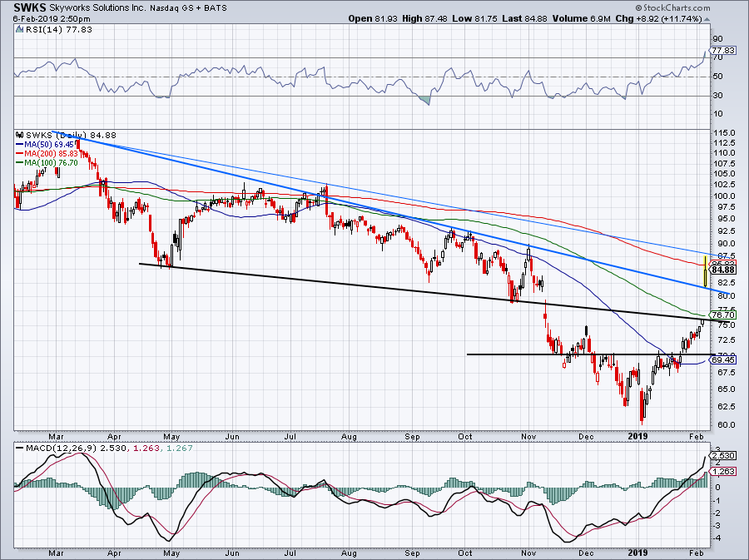Open the StockCharts.com copyright credit
The width and height of the screenshot is (749, 560).
click(x=672, y=7)
